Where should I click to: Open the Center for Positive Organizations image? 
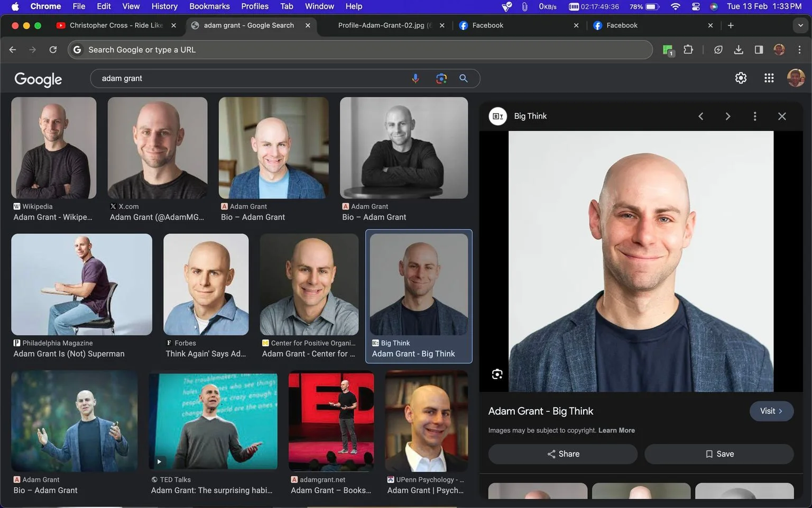[309, 285]
